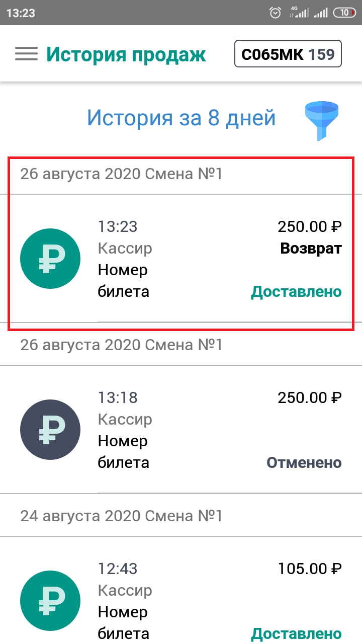Image resolution: width=362 pixels, height=644 pixels.
Task: Tap "24 августа 2020 Смена №1" header
Action: (121, 516)
